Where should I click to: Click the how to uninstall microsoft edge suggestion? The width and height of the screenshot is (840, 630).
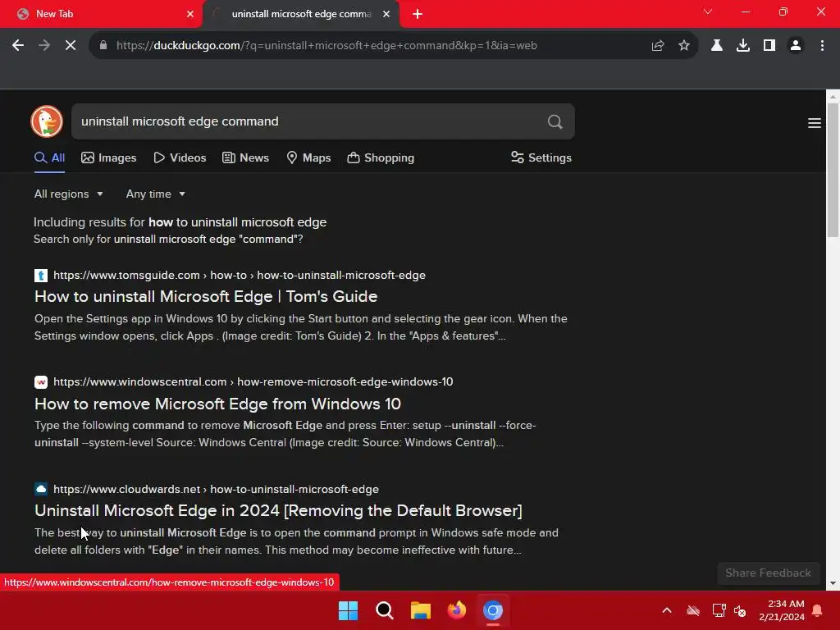[237, 222]
